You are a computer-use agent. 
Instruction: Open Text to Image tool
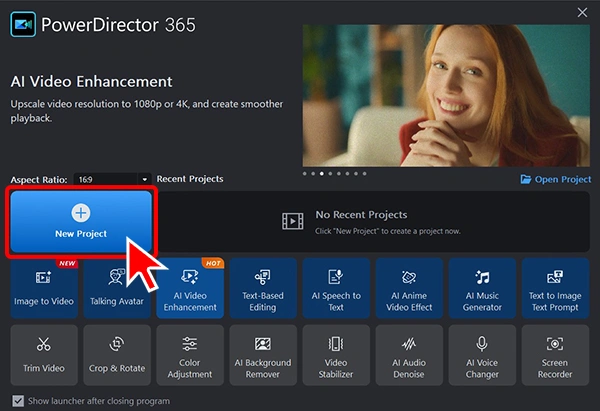point(555,288)
